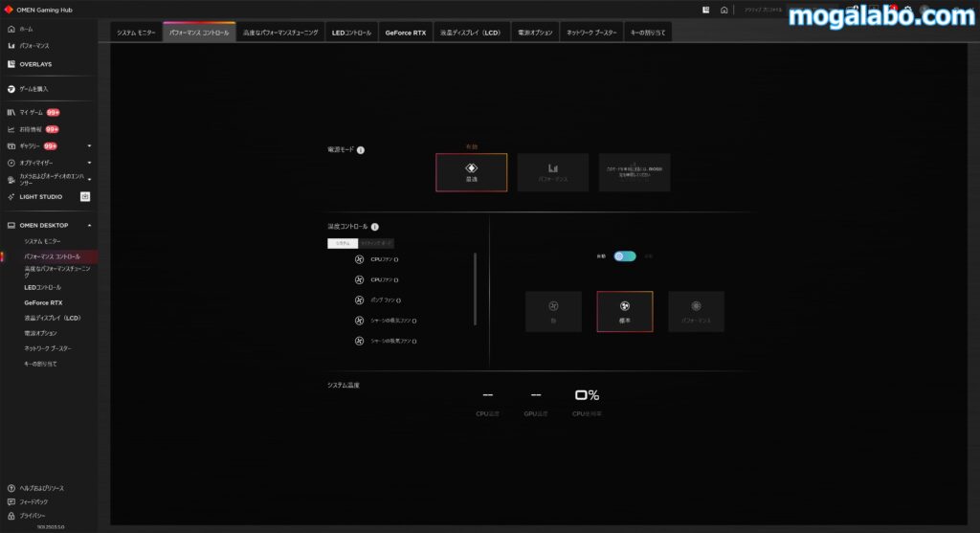Switch to the 電源オプション tab

point(535,33)
